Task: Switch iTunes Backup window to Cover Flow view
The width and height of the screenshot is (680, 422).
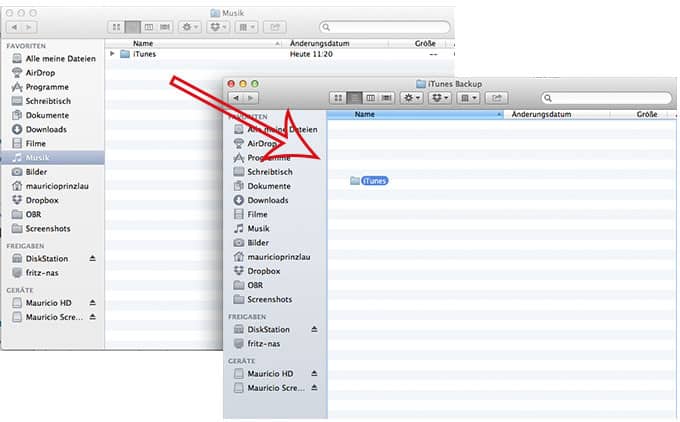Action: tap(386, 98)
